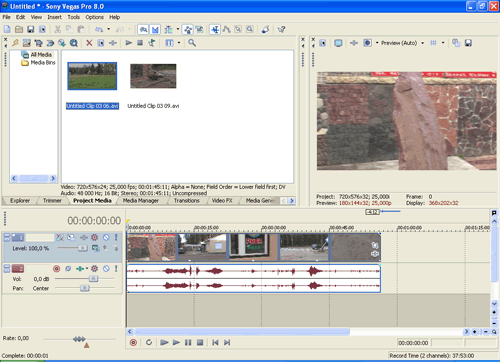
Task: Click the Search media bins magnifier icon
Action: pyautogui.click(x=192, y=43)
